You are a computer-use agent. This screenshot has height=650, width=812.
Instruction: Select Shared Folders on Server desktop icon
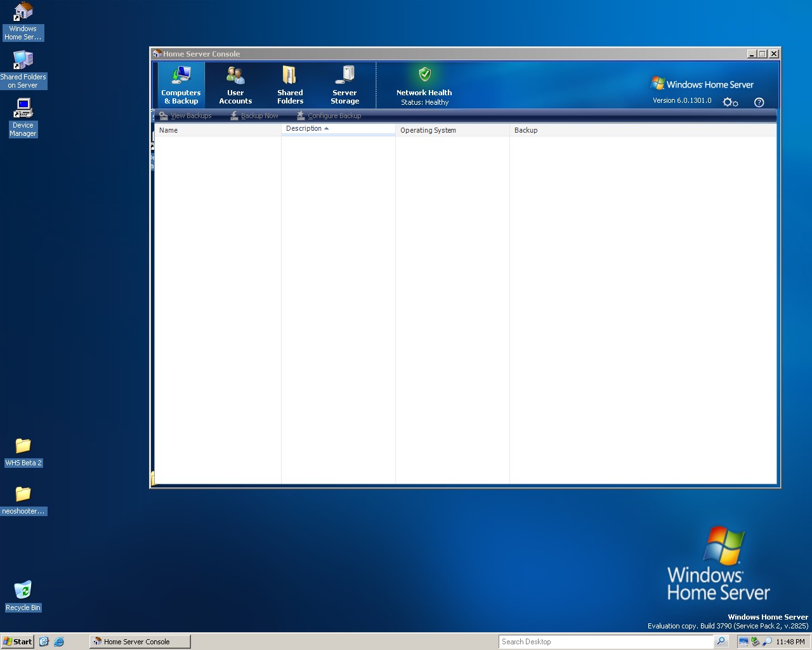(x=23, y=70)
